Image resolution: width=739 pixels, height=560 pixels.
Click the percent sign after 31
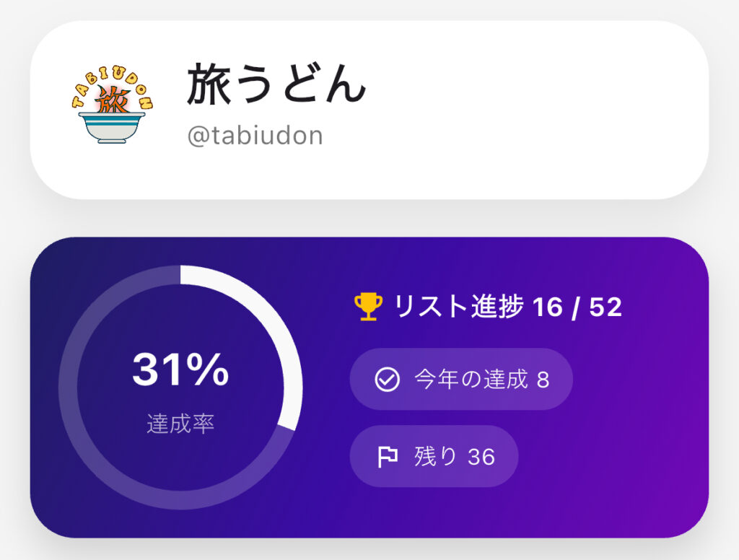[x=209, y=370]
